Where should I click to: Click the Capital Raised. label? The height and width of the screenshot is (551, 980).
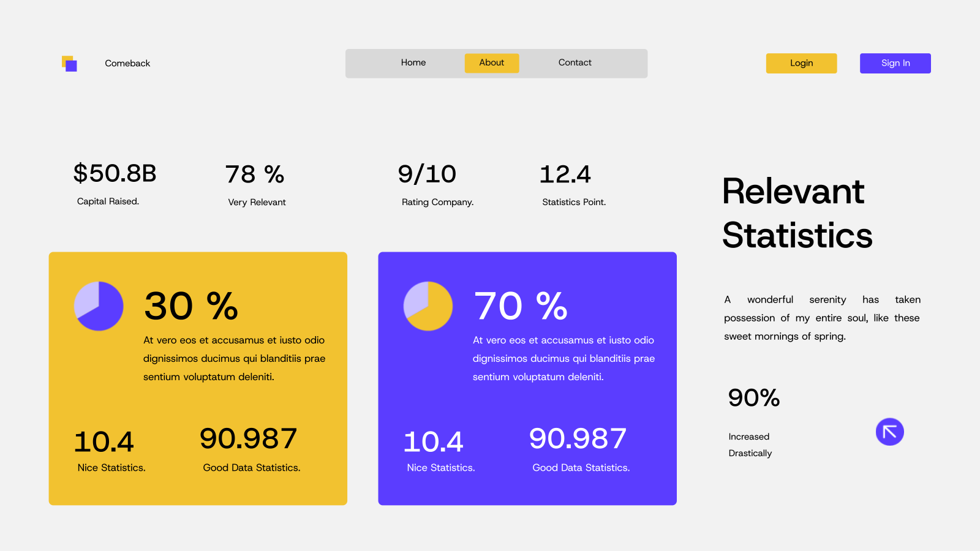(x=108, y=201)
